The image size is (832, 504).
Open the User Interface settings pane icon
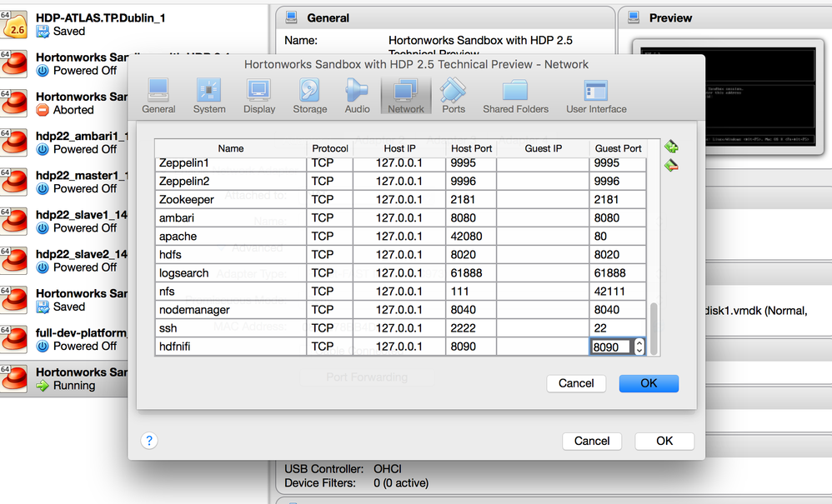[596, 96]
